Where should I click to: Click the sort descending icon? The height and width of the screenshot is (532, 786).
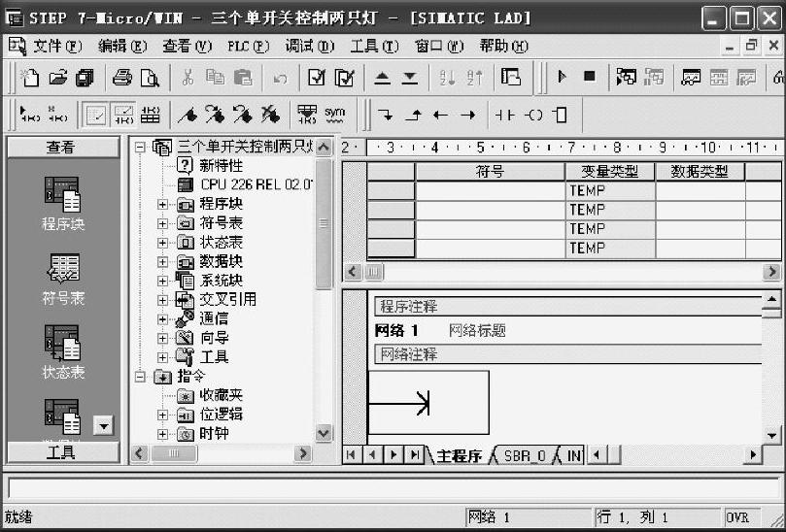click(474, 78)
